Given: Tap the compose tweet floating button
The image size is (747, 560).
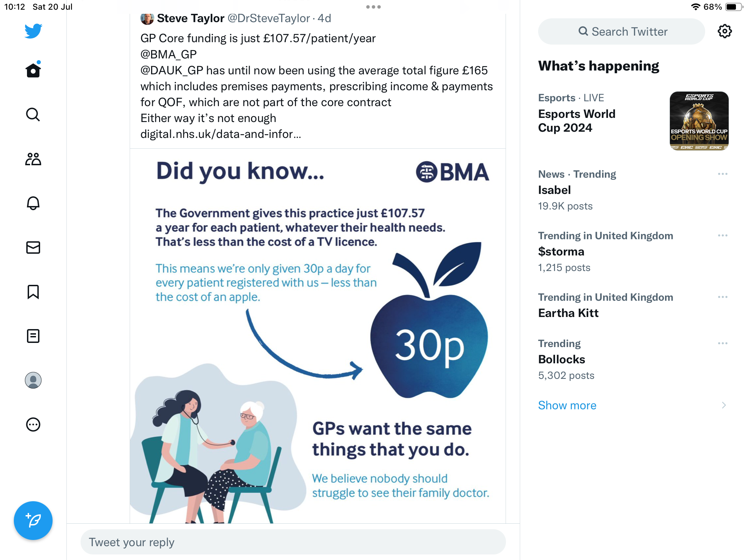Looking at the screenshot, I should click(33, 520).
